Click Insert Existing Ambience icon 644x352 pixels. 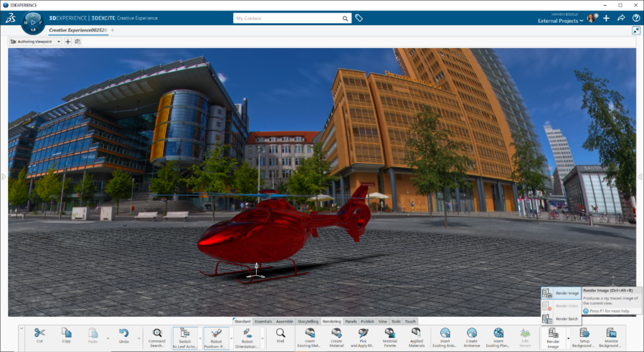[x=445, y=332]
